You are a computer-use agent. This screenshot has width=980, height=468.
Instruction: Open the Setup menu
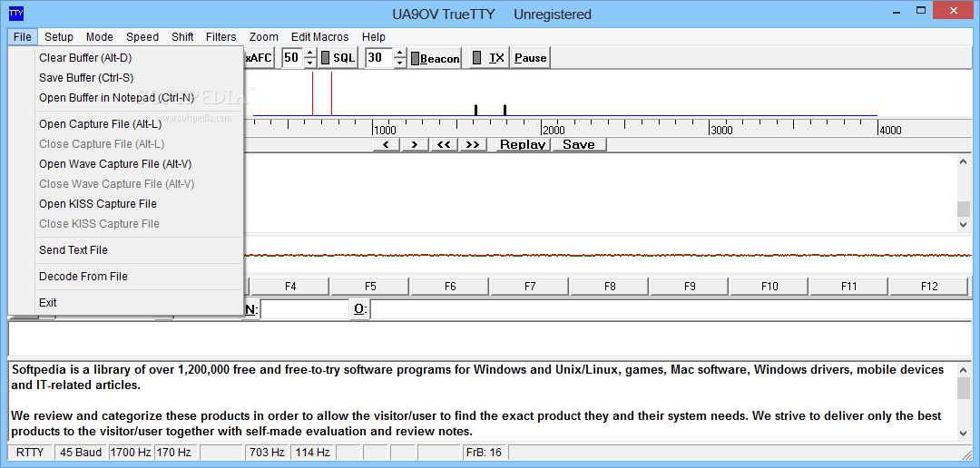59,37
